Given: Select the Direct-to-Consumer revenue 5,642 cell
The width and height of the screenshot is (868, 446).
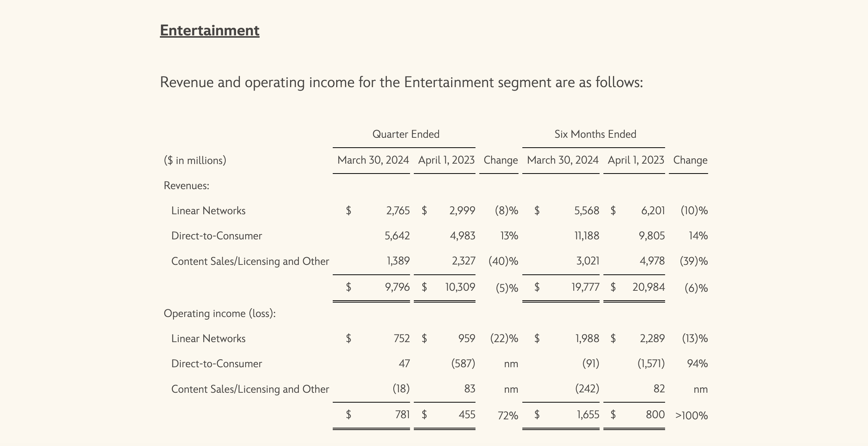Looking at the screenshot, I should point(397,236).
